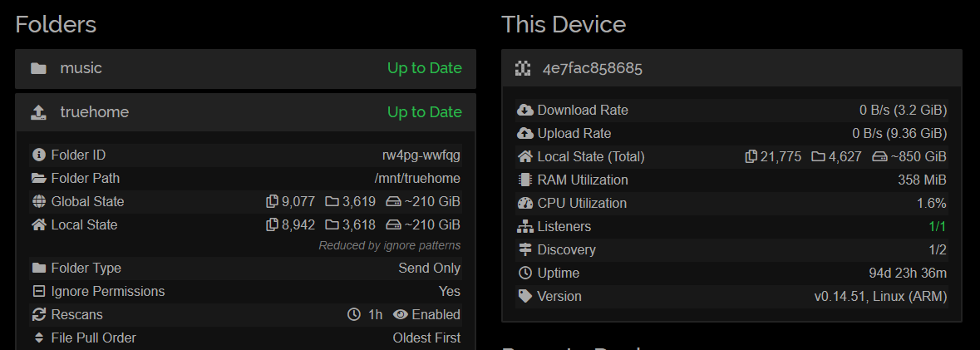Click the music folder icon
This screenshot has width=980, height=350.
(x=39, y=68)
